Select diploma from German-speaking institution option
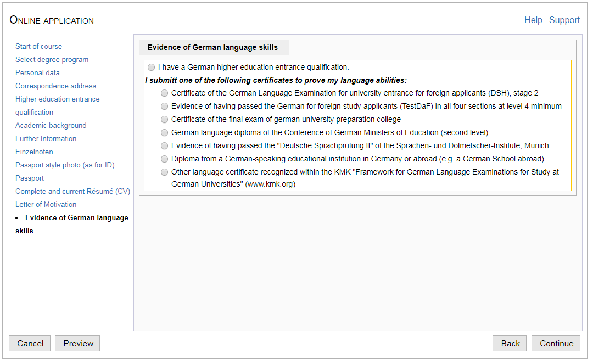This screenshot has height=364, width=593. (164, 159)
